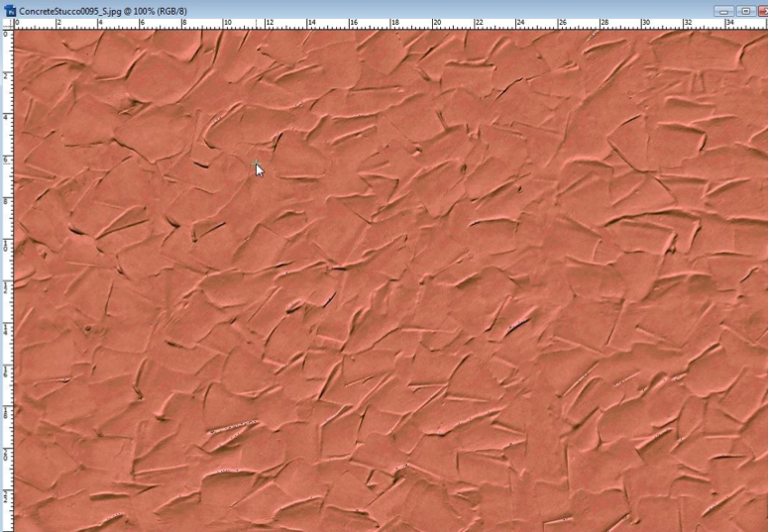Minimize the ConcreteStucco0095_S.jpg document window

(x=724, y=10)
